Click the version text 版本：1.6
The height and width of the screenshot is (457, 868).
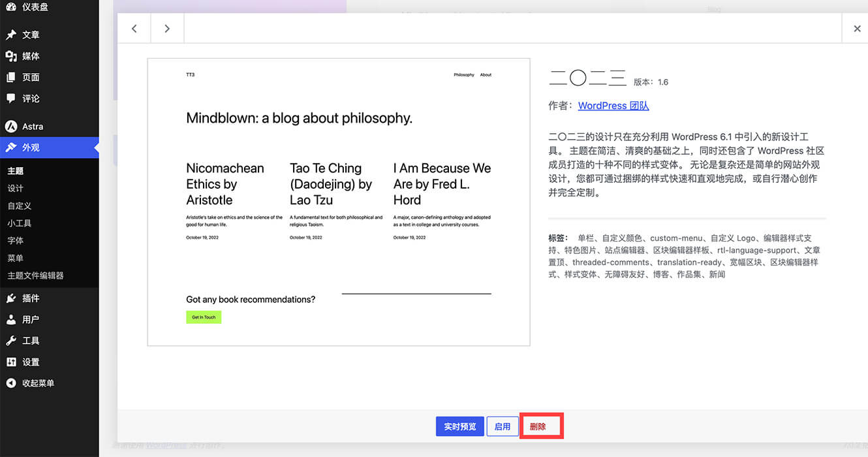[651, 82]
